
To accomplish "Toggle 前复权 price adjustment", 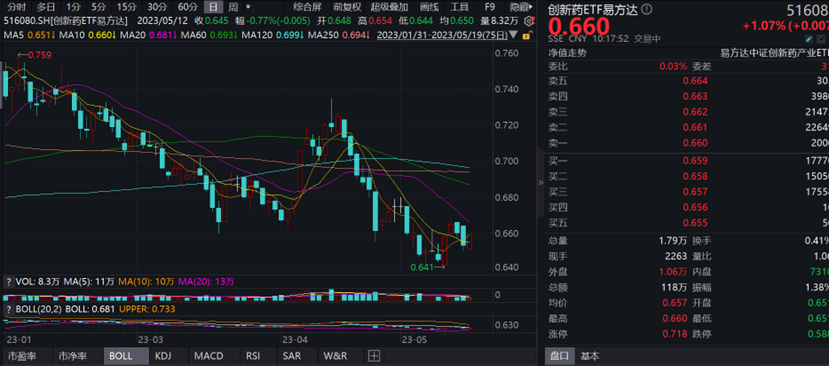I will (347, 7).
